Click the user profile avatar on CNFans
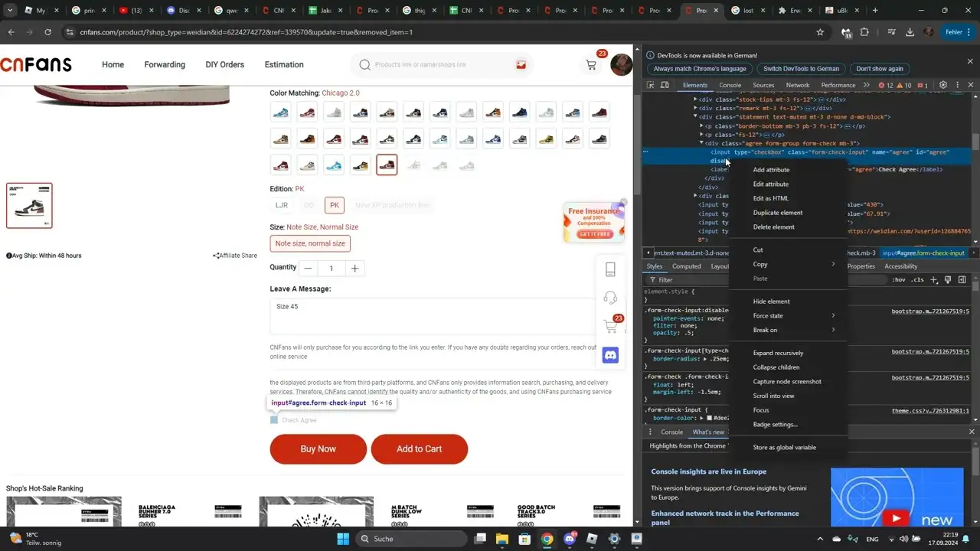980x551 pixels. point(621,65)
